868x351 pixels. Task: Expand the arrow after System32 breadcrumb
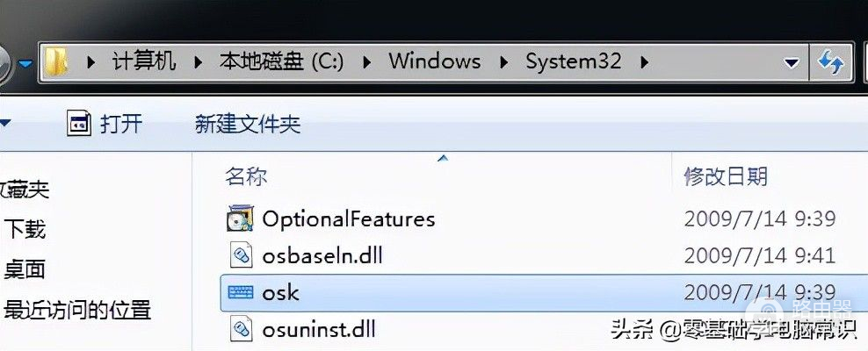pyautogui.click(x=645, y=61)
